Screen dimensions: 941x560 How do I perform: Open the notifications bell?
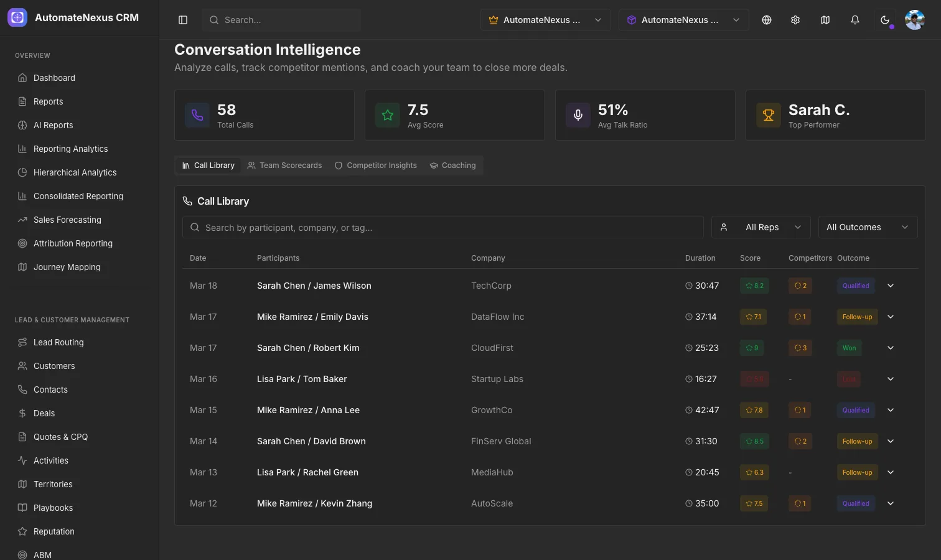(855, 20)
